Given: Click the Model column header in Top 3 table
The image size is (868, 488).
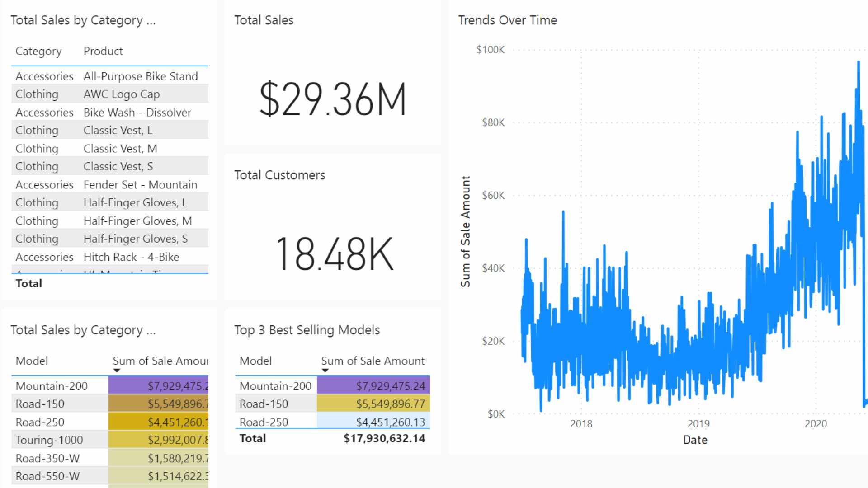Looking at the screenshot, I should coord(256,361).
